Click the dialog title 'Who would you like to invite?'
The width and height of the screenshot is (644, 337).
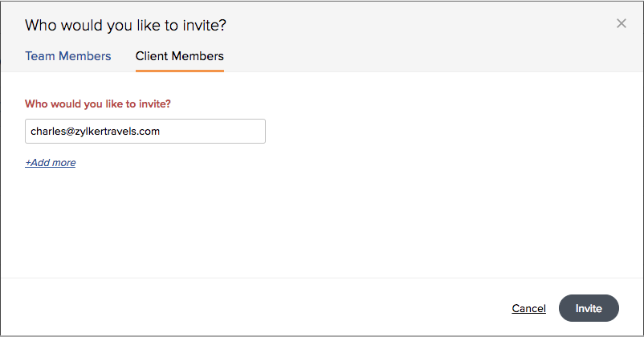coord(125,26)
